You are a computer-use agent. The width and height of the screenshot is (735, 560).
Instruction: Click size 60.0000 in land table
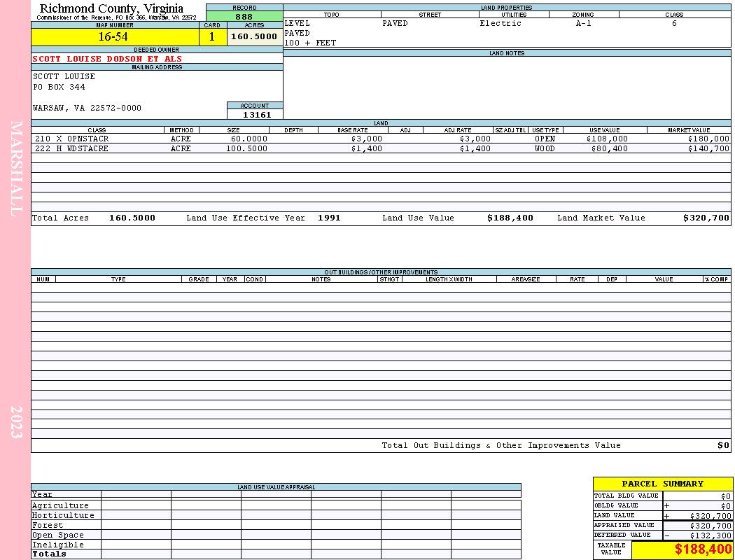pyautogui.click(x=249, y=139)
